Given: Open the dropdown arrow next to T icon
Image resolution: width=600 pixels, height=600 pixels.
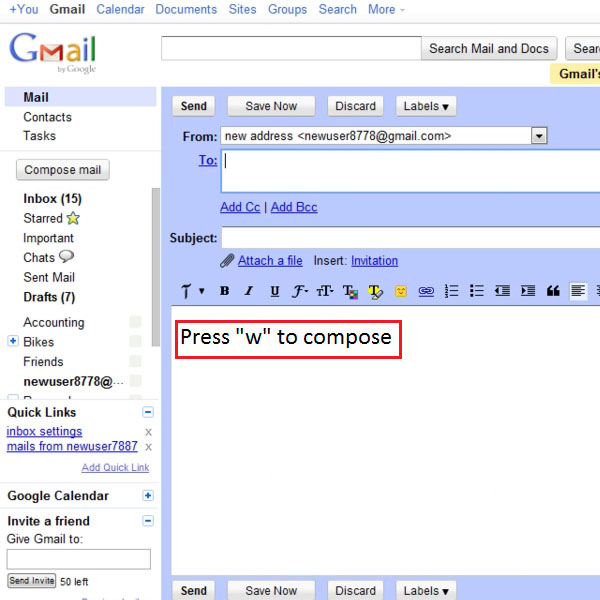Looking at the screenshot, I should (x=202, y=291).
